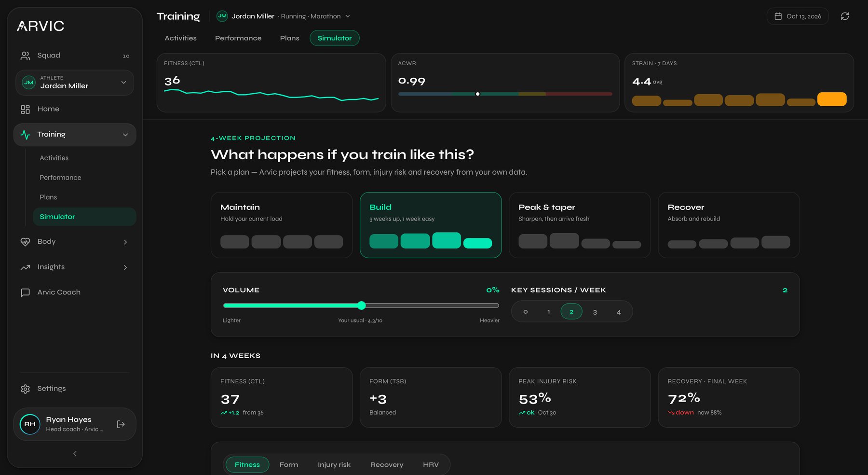This screenshot has height=475, width=868.
Task: Open the Jordan Miller athlete dropdown in sidebar
Action: click(x=75, y=83)
